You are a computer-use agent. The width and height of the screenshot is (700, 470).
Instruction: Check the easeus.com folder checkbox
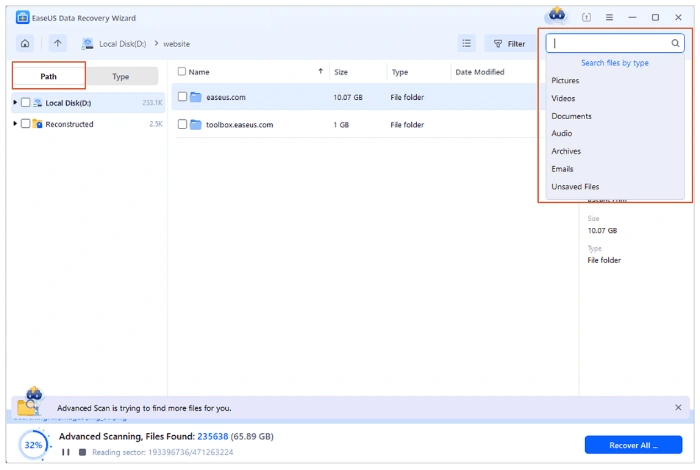point(182,96)
